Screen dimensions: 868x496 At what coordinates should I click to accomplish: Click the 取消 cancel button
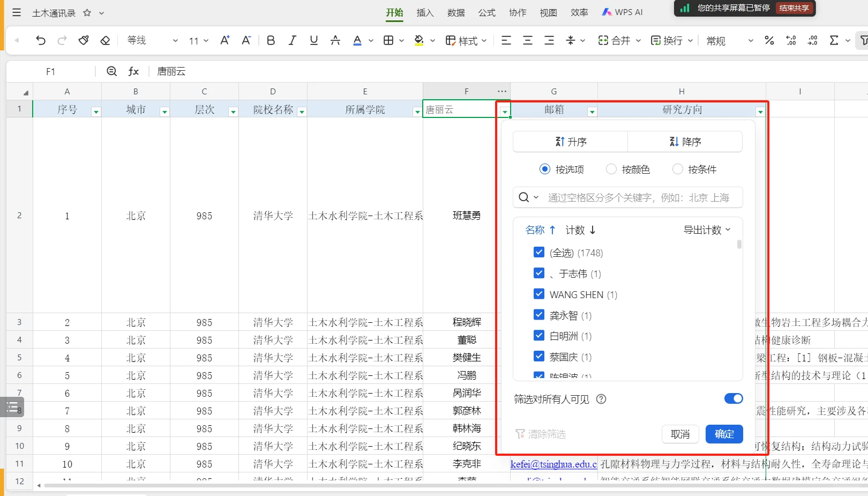click(680, 434)
